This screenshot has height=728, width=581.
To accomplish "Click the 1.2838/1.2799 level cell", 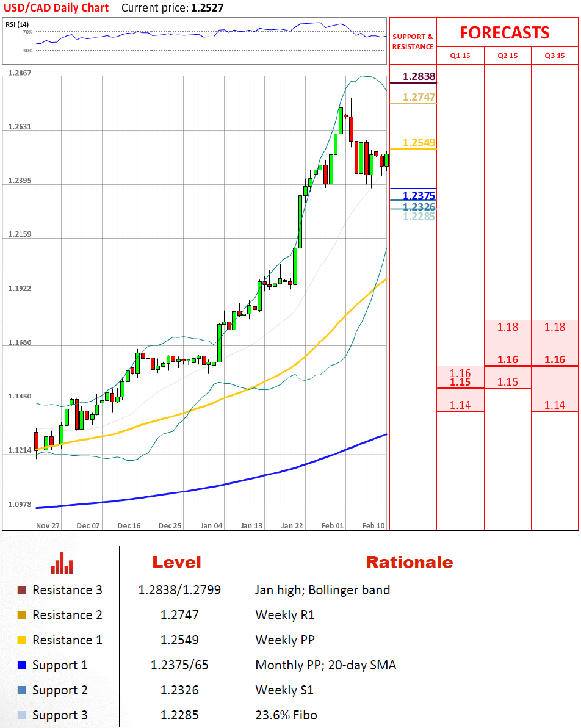I will coord(179,590).
